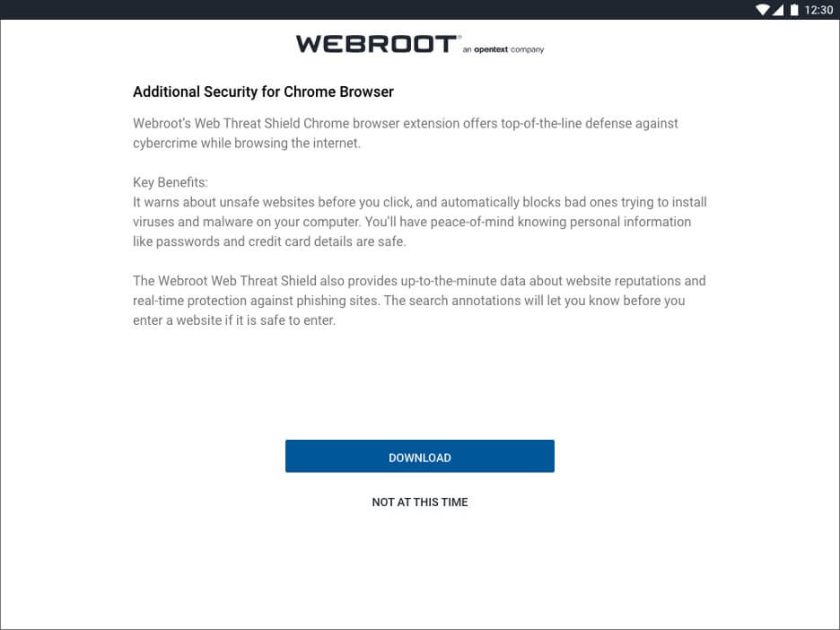The width and height of the screenshot is (840, 630).
Task: Click the blue DOWNLOAD button
Action: click(x=419, y=456)
